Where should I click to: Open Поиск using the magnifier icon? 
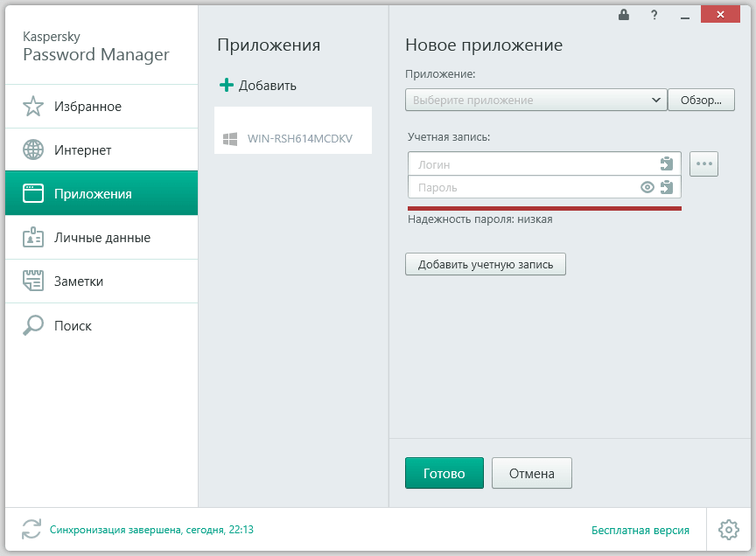[32, 325]
